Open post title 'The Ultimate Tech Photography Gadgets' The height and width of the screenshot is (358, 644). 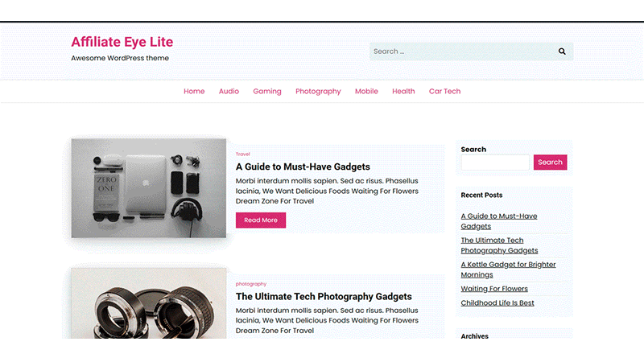tap(324, 296)
